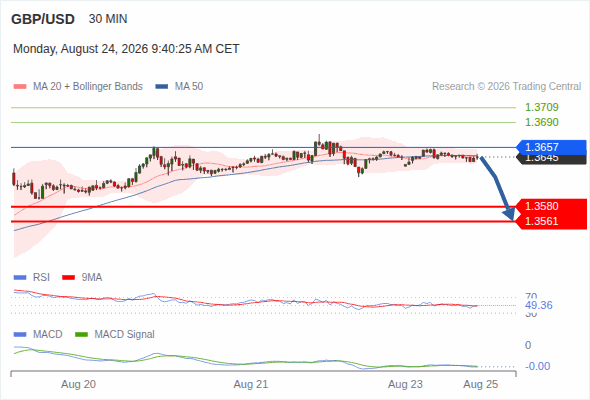590x400 pixels.
Task: Click the red 9MA legend swatch
Action: pyautogui.click(x=68, y=278)
